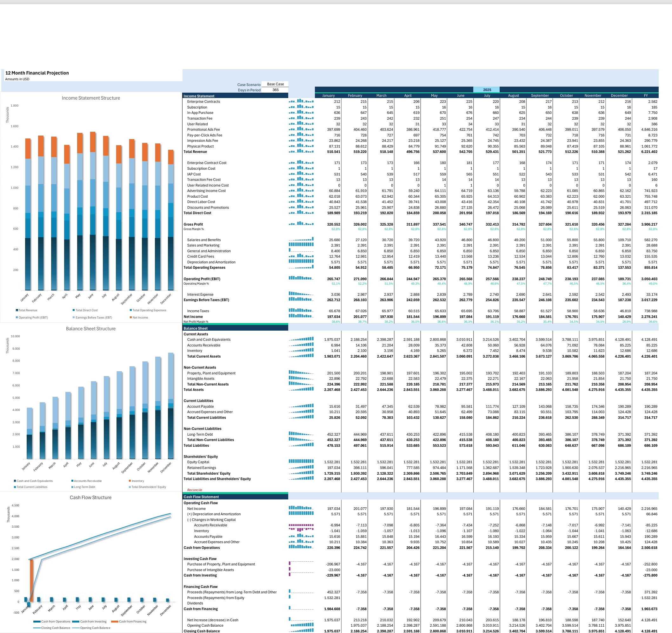This screenshot has height=633, width=672.
Task: Click the Total Revenue legend marker
Action: coord(17,310)
